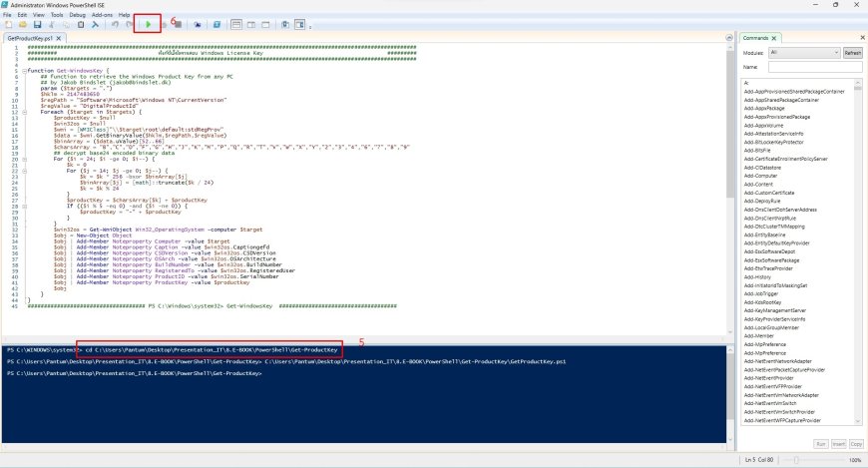Select Add-Content command
The image size is (868, 468).
pos(758,185)
